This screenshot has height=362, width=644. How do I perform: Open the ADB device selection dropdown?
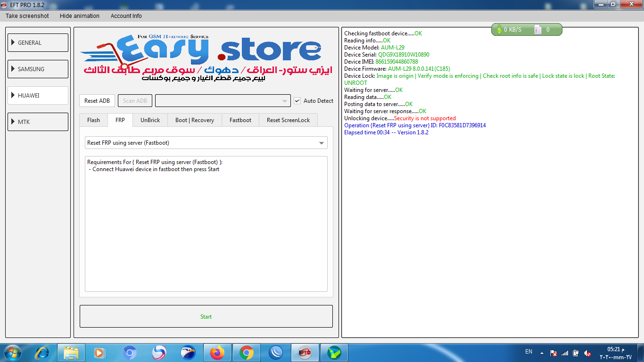pos(223,101)
